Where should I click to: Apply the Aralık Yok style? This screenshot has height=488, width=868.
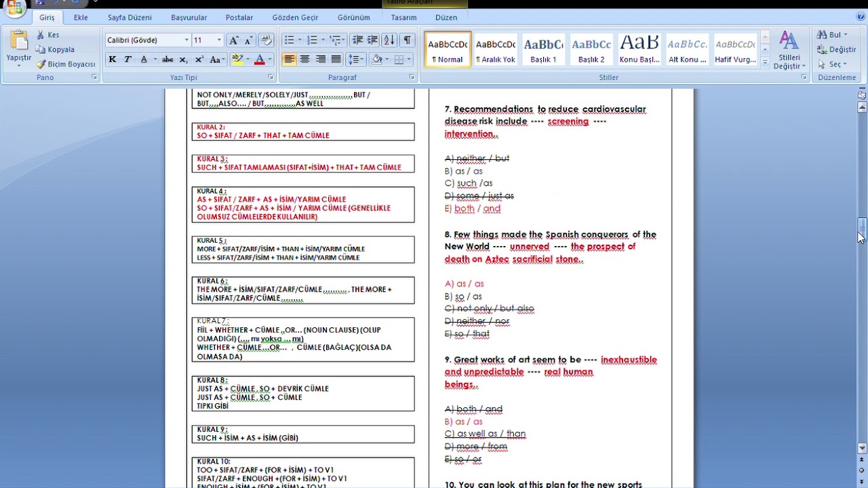496,50
